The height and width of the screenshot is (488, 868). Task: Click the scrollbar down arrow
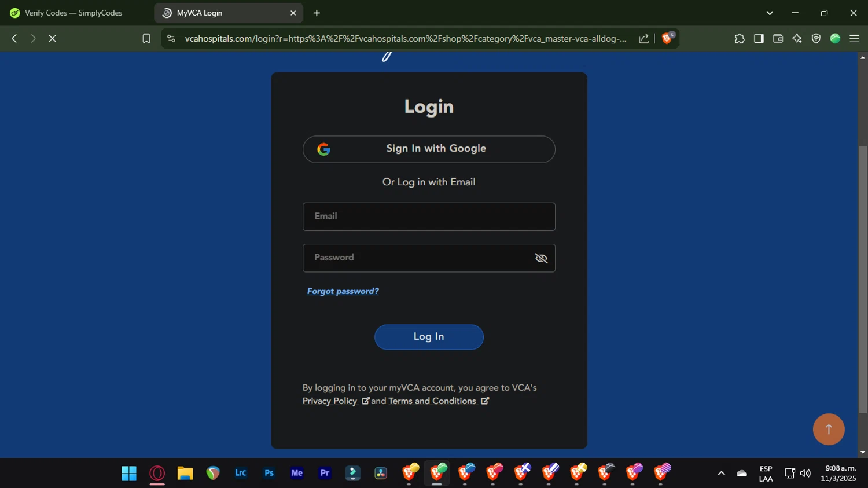[863, 452]
